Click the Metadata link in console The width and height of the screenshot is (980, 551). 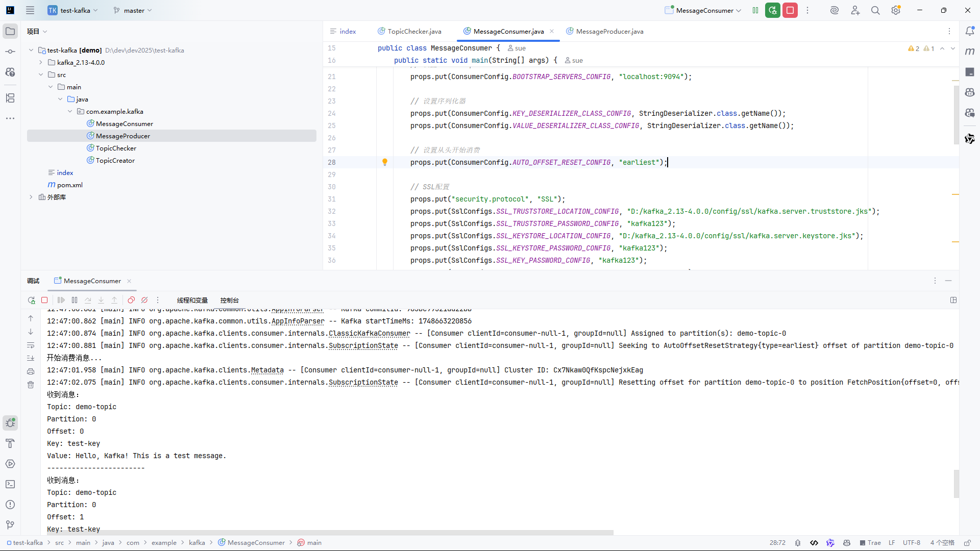(267, 370)
